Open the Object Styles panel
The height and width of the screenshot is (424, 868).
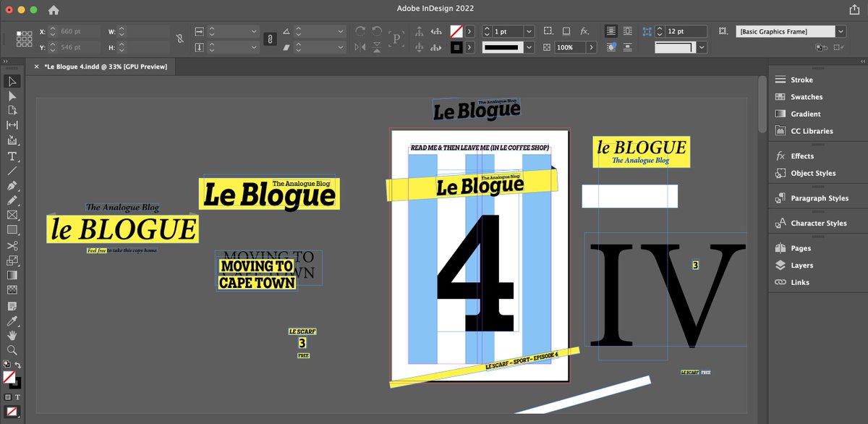click(x=813, y=173)
